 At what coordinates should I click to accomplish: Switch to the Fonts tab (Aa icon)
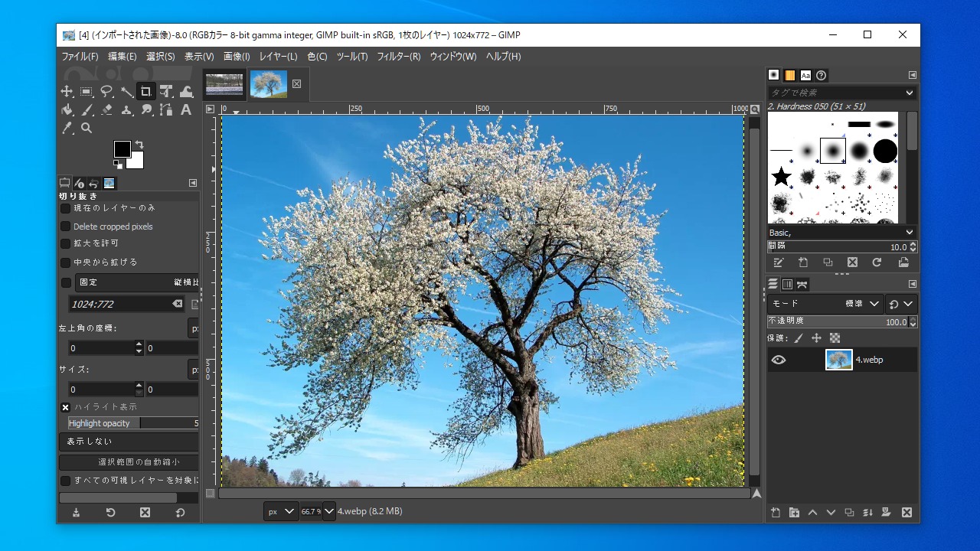pyautogui.click(x=805, y=75)
